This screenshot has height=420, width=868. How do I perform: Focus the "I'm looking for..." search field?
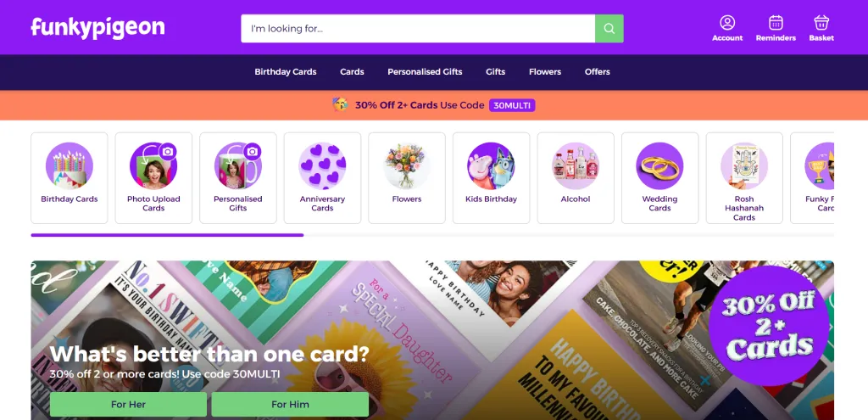click(x=418, y=28)
